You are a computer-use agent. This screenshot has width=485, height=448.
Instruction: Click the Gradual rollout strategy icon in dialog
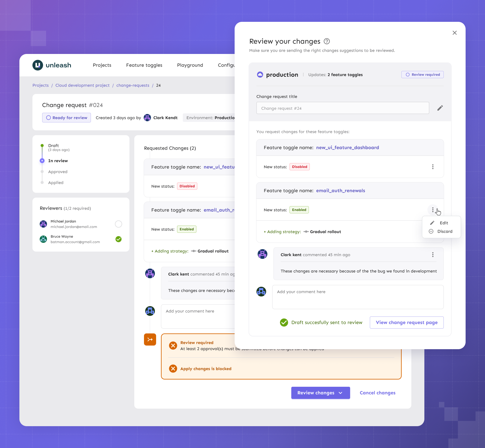(x=306, y=232)
